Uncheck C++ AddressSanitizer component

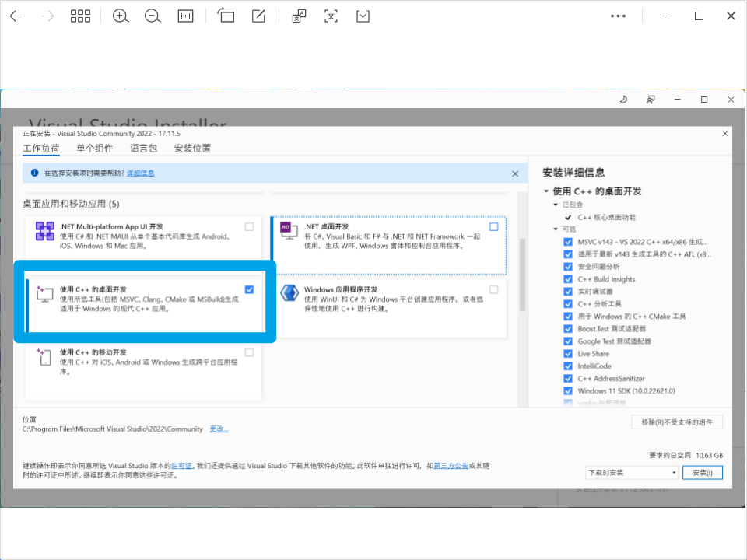click(x=568, y=379)
